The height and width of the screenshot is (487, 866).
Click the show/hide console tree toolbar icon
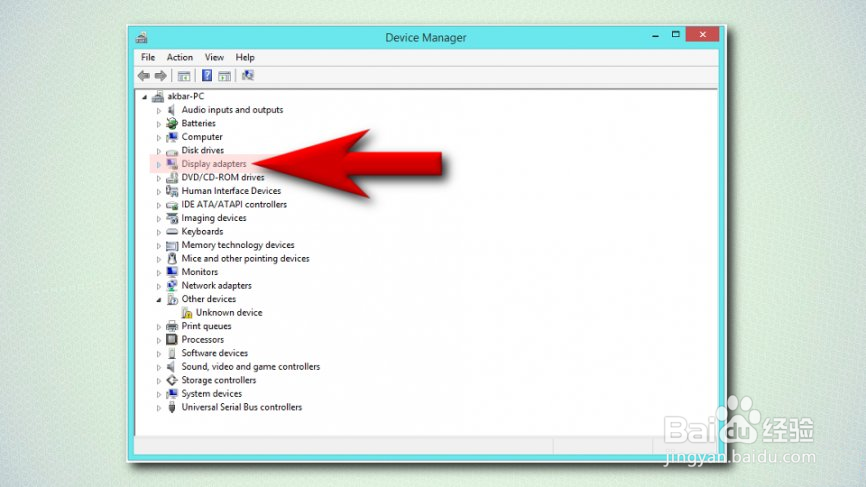tap(184, 76)
